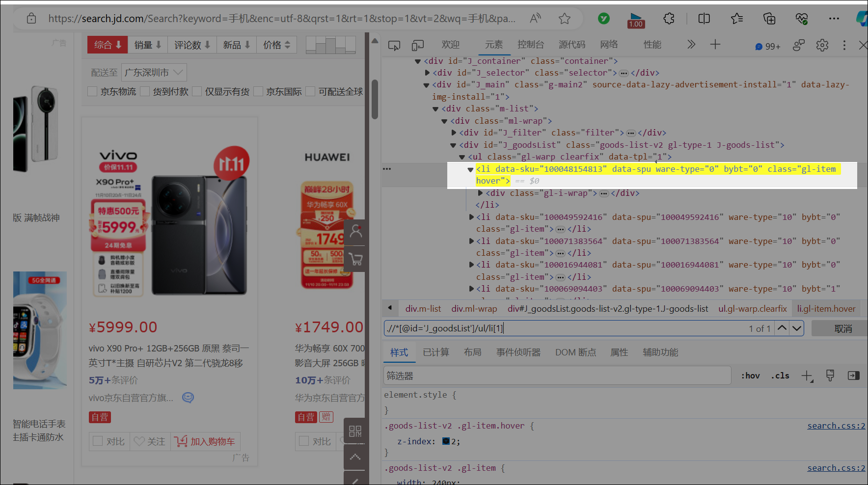
Task: Sort products by 评论数
Action: click(192, 45)
